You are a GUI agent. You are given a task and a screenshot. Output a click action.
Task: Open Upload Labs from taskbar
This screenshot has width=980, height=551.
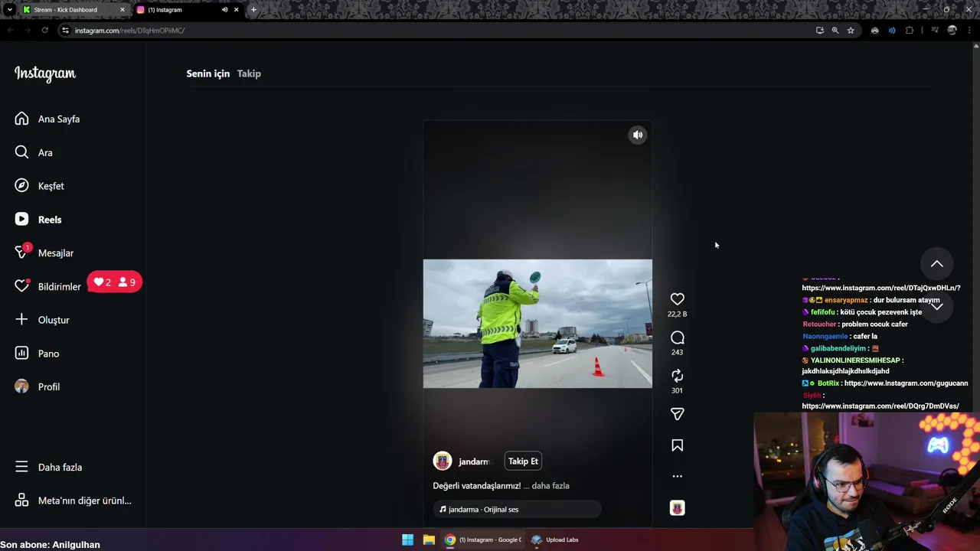555,540
